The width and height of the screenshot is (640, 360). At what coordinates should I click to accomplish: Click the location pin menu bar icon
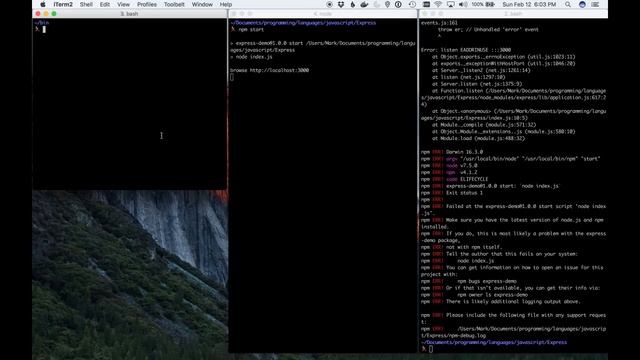387,4
